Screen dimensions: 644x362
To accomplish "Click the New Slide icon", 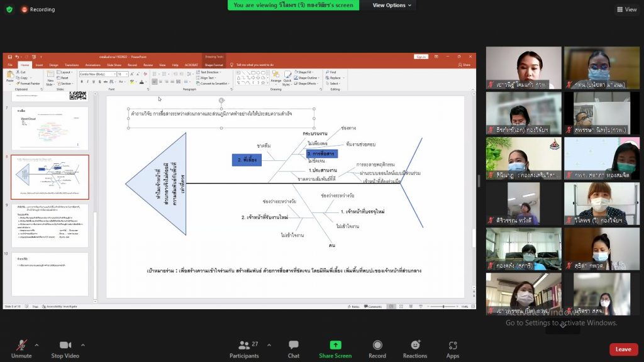I will [x=50, y=77].
